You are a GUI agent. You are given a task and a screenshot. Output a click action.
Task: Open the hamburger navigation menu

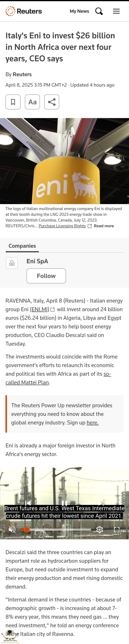point(116,11)
